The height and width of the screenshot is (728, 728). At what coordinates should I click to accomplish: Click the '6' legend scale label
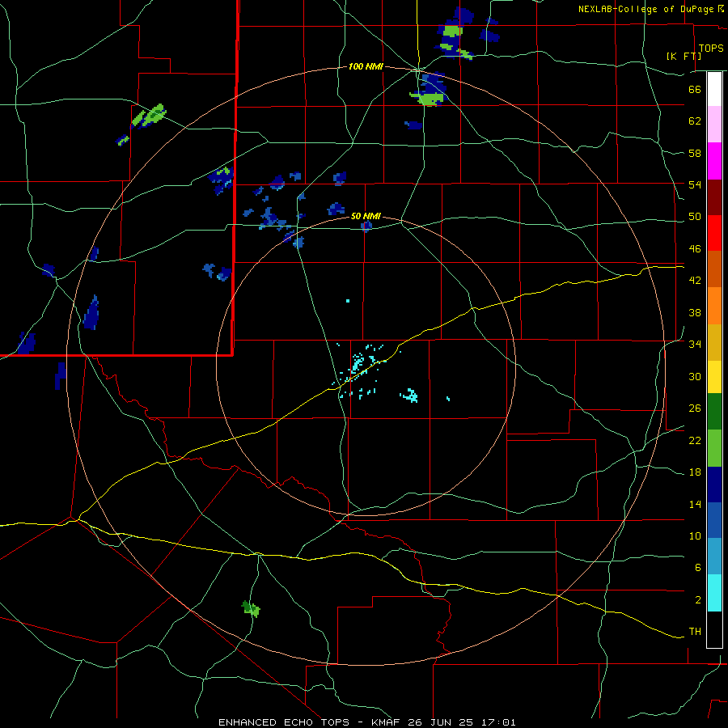click(x=698, y=568)
